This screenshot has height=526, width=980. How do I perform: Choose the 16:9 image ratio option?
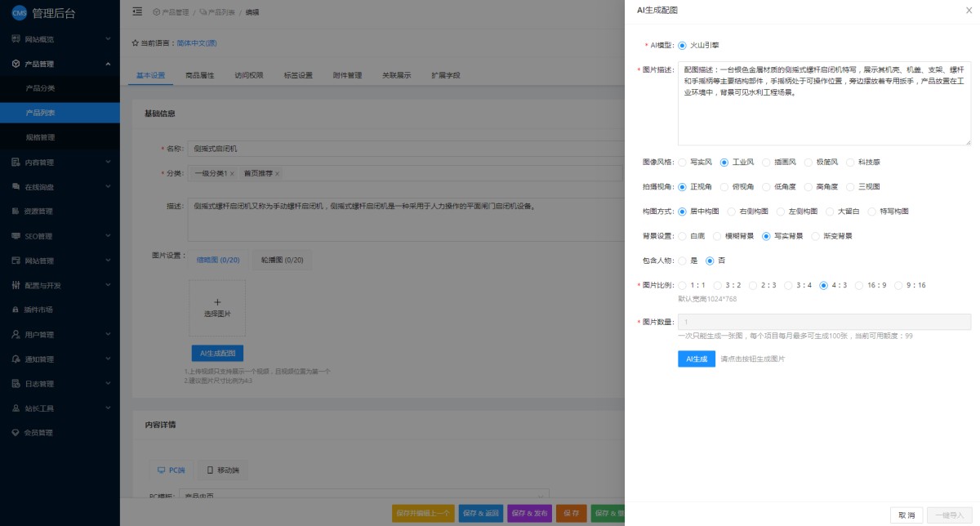[x=860, y=286]
